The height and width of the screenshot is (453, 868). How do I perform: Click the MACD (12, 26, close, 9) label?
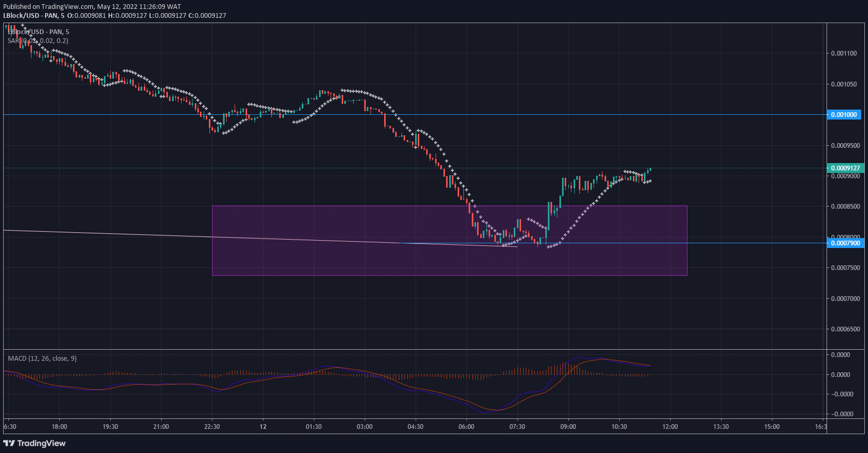tap(42, 359)
